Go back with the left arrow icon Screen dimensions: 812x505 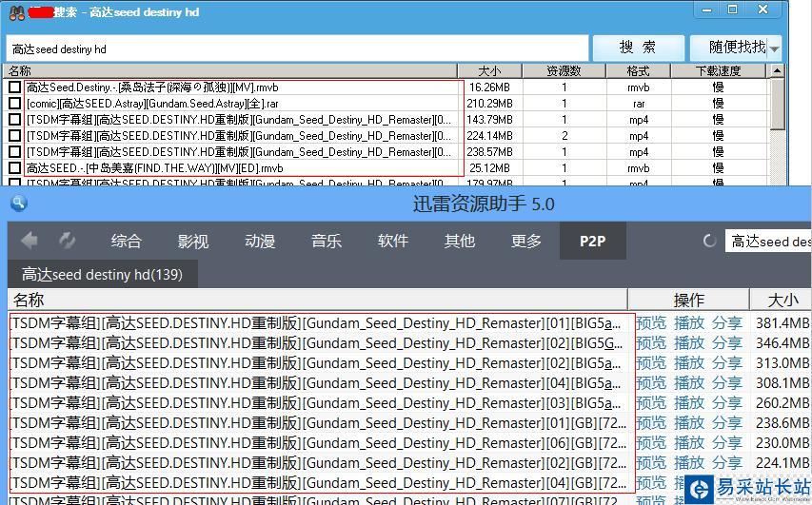[30, 241]
